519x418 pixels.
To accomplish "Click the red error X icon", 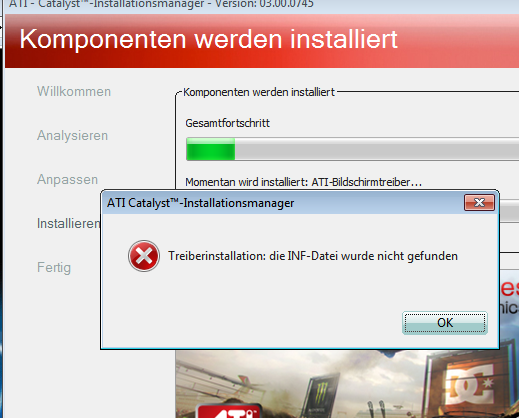I will pyautogui.click(x=144, y=256).
